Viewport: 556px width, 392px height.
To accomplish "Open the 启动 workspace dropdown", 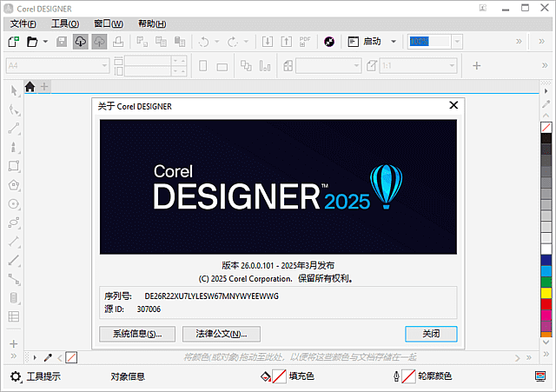I will 393,42.
